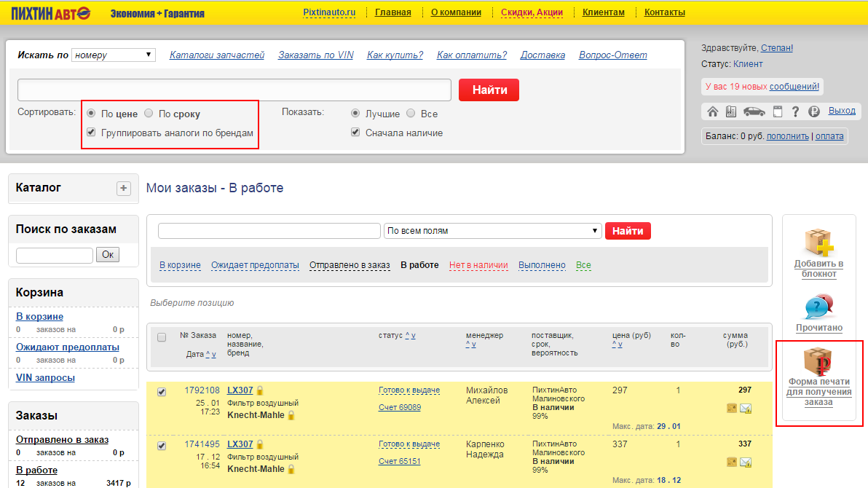868x488 pixels.
Task: Switch to the 'Выполнено' orders tab
Action: coord(542,265)
